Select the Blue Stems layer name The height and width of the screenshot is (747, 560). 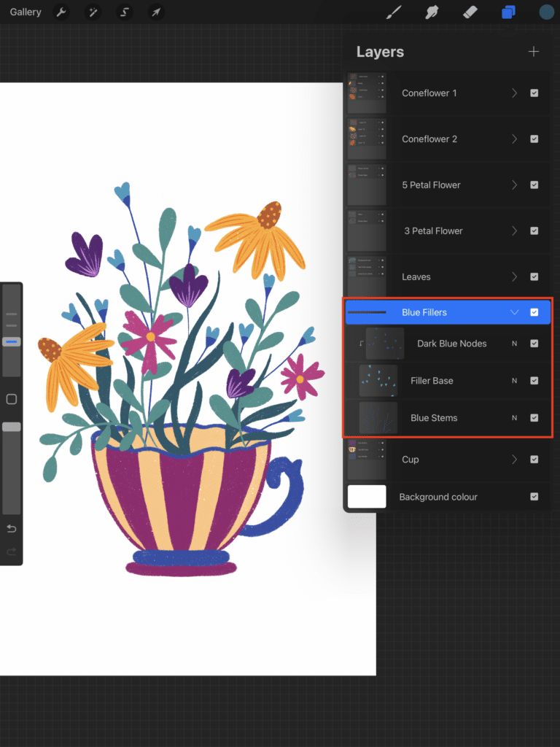[434, 418]
